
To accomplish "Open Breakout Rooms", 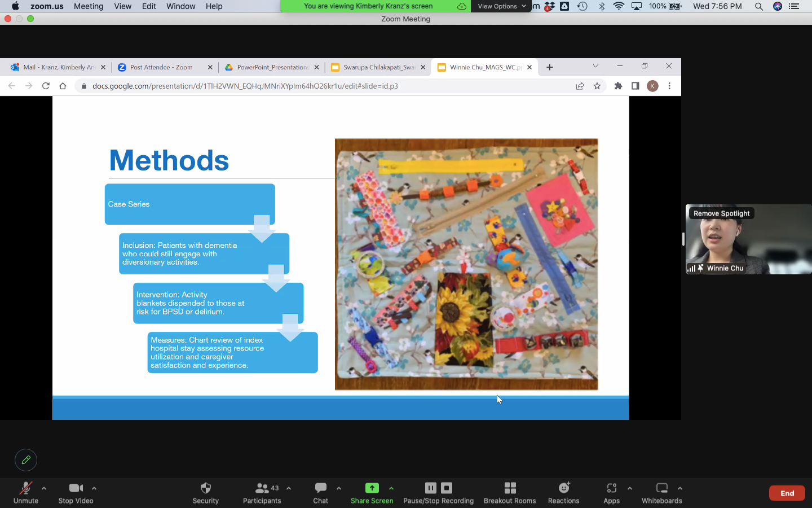I will [x=510, y=493].
